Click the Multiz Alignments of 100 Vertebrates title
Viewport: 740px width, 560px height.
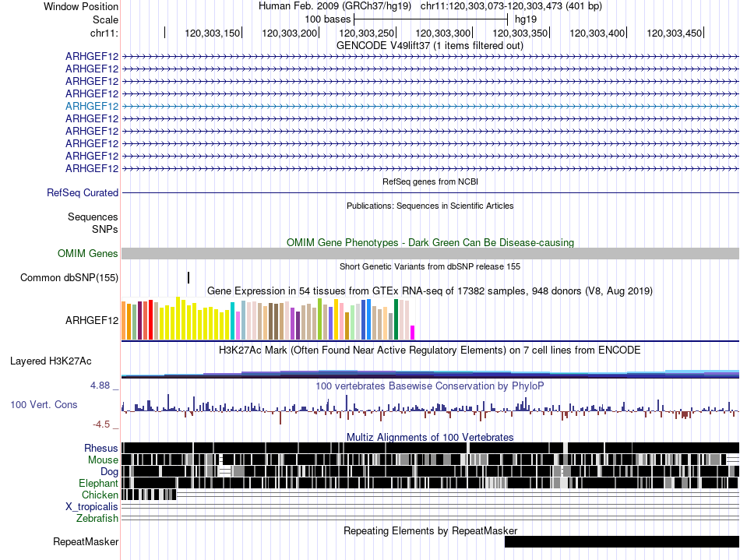(x=430, y=437)
